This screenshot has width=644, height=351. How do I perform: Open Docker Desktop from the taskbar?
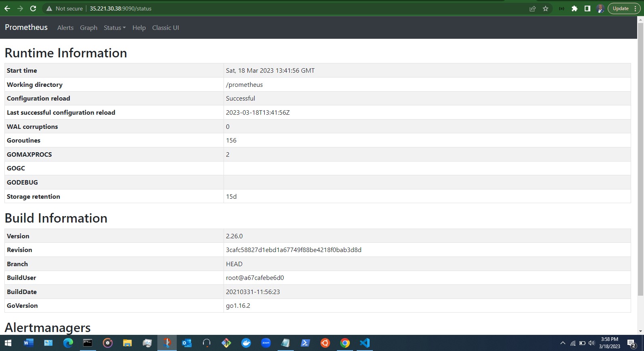pyautogui.click(x=246, y=343)
